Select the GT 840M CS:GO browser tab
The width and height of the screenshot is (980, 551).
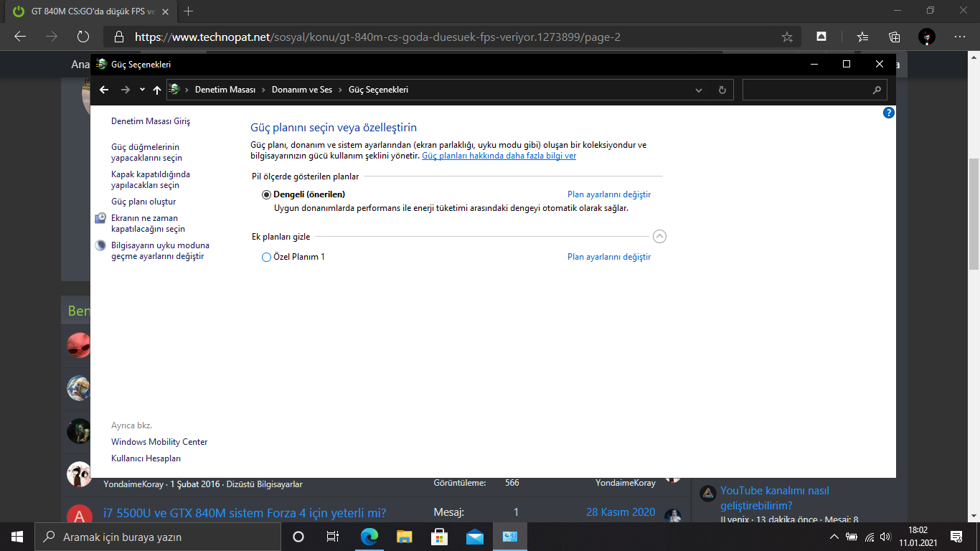[x=90, y=11]
